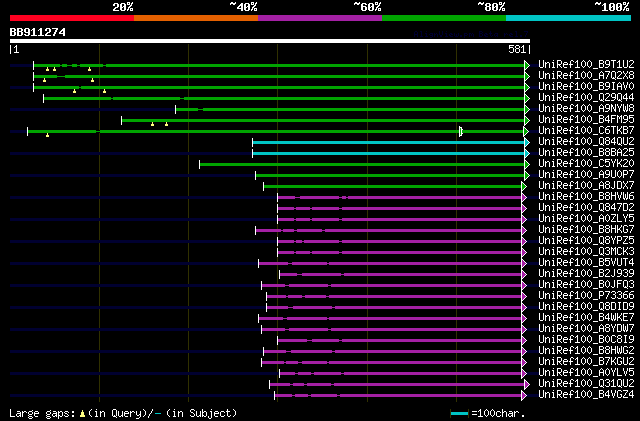The width and height of the screenshot is (640, 421).
Task: Open the UniRef100_Q8DID9 hit label
Action: [x=586, y=307]
